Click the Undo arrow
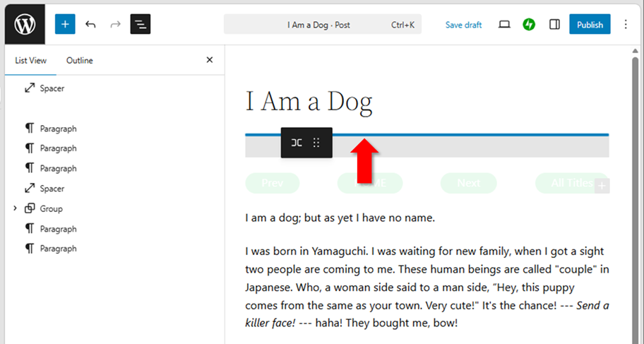The image size is (644, 344). coord(90,25)
